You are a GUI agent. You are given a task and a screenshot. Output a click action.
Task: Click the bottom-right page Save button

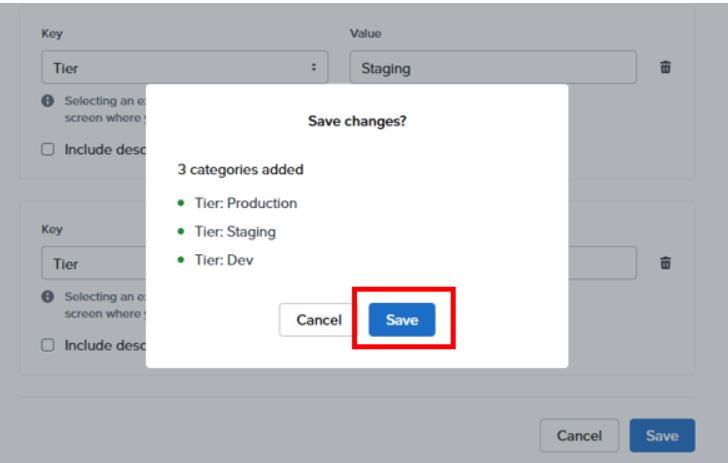(661, 435)
